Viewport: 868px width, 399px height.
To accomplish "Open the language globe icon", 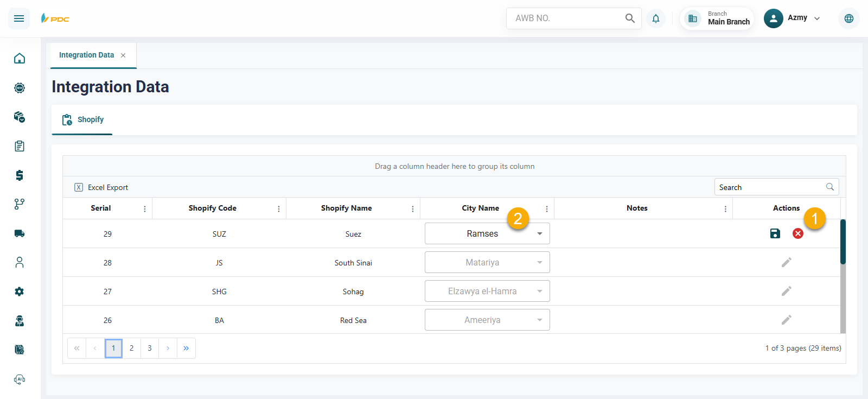I will coord(849,18).
